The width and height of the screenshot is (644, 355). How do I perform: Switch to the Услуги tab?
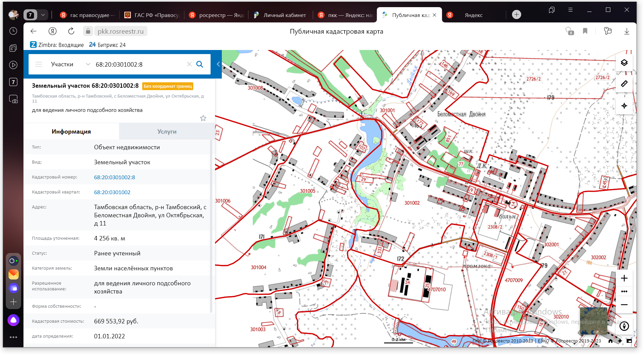(x=167, y=132)
